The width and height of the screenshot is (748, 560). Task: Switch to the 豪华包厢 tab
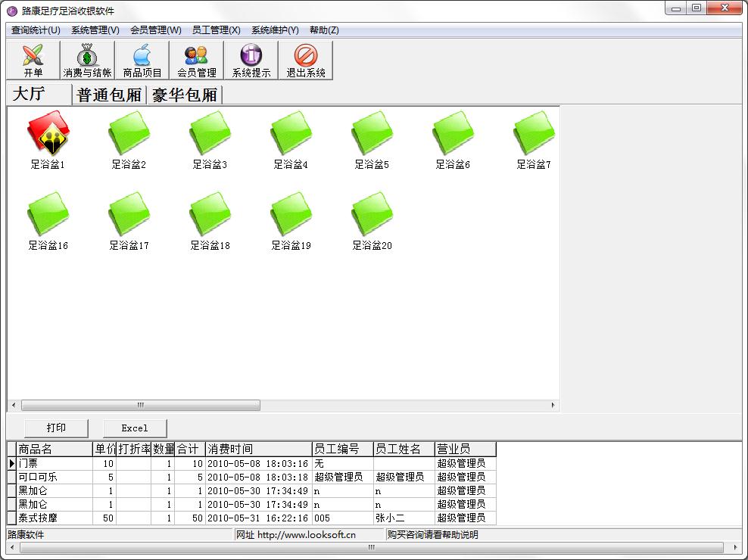pyautogui.click(x=185, y=95)
